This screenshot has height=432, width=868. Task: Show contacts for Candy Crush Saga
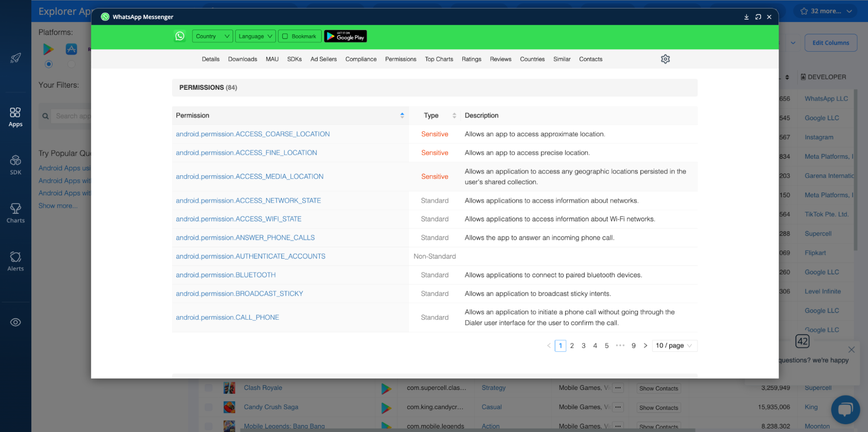click(x=658, y=408)
